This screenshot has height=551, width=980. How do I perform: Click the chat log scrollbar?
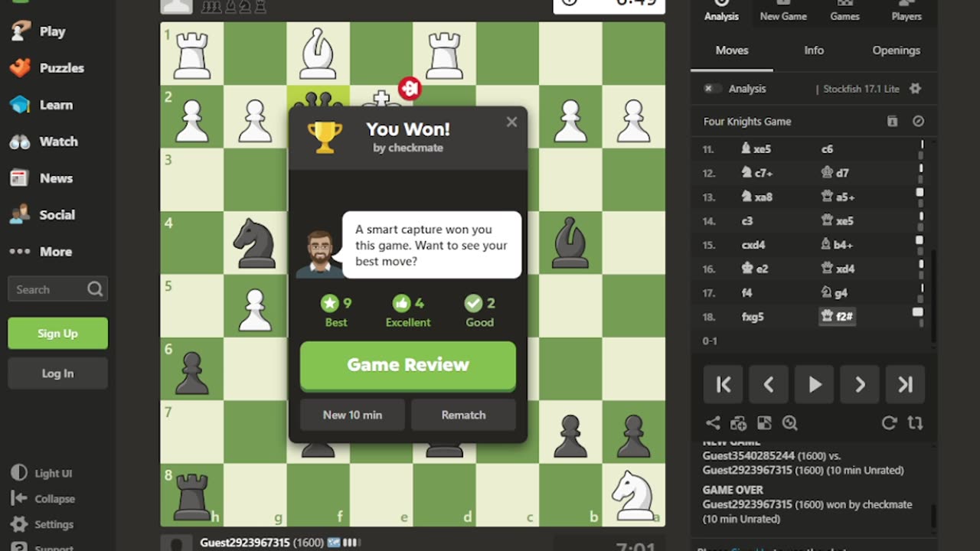[933, 516]
